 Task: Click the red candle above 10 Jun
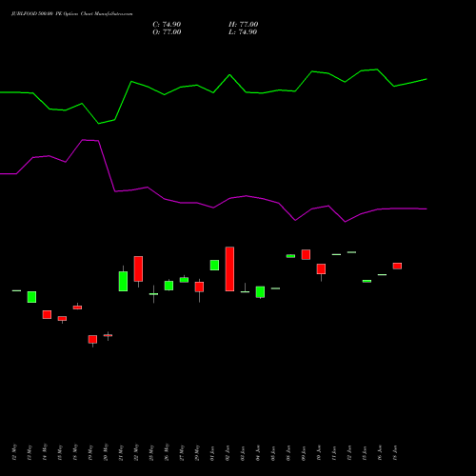tap(321, 268)
